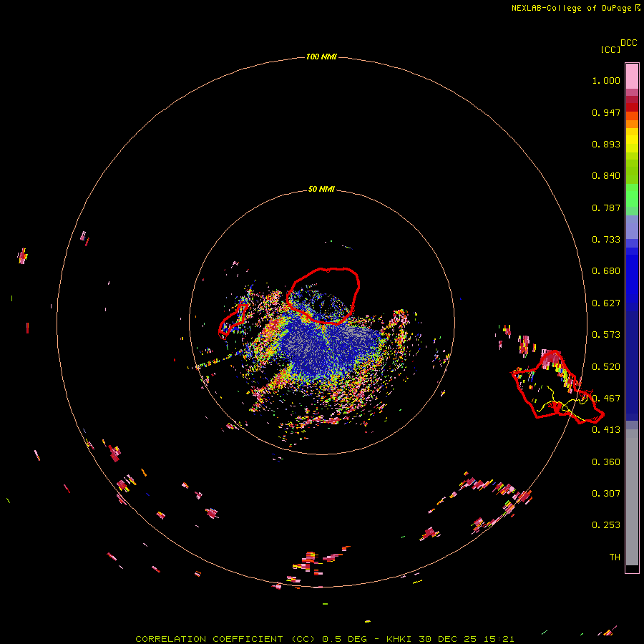Click the 0.627 legend value

606,303
